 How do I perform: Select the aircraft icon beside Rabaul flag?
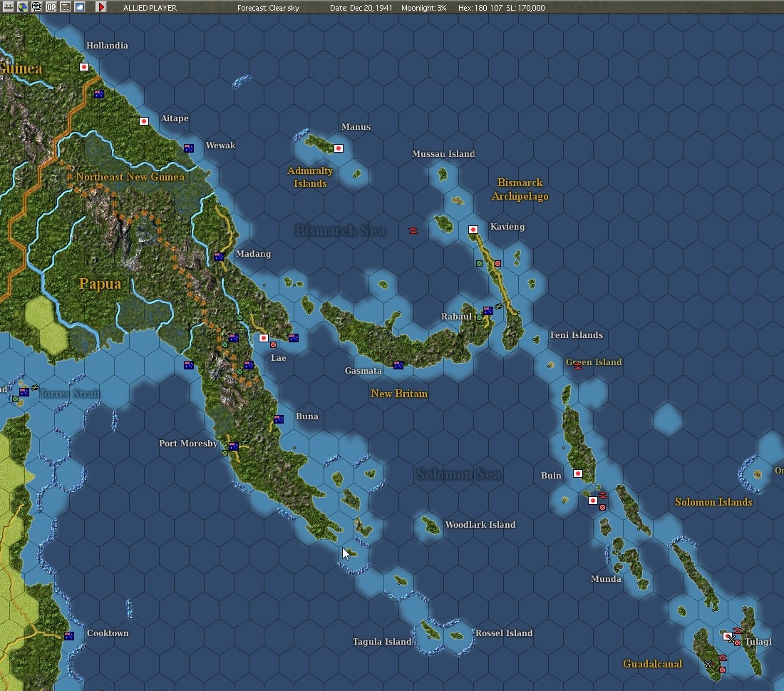coord(498,306)
